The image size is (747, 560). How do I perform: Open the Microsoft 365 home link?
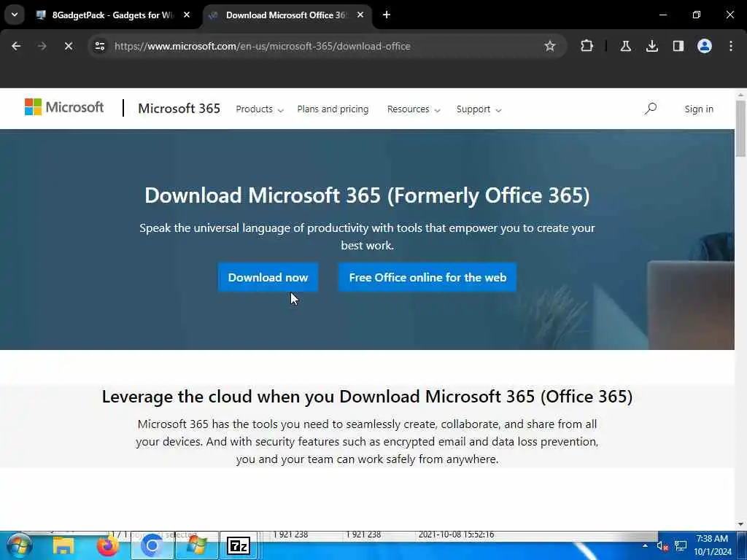point(179,109)
